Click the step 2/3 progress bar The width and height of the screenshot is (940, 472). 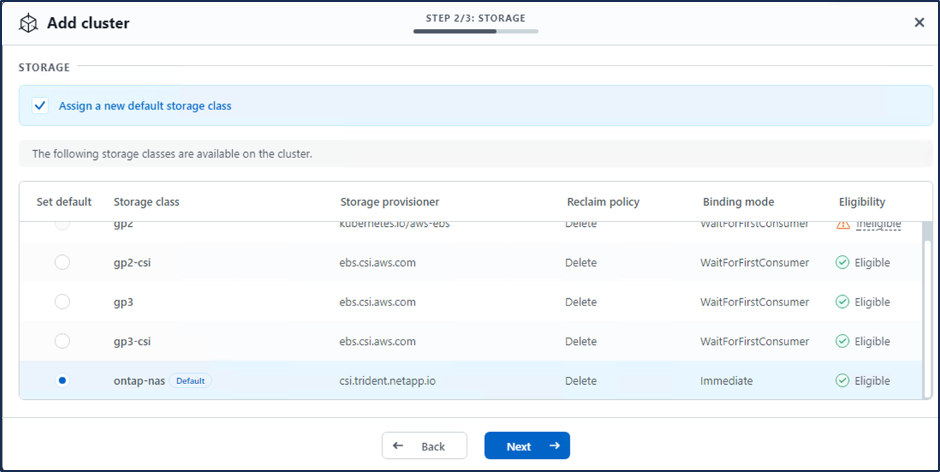tap(475, 32)
